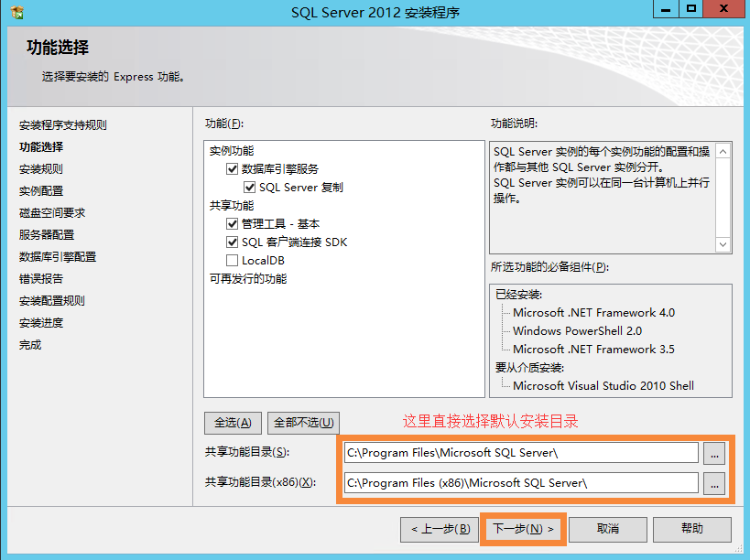
Task: Browse for 共享功能目录(S) folder
Action: [714, 453]
